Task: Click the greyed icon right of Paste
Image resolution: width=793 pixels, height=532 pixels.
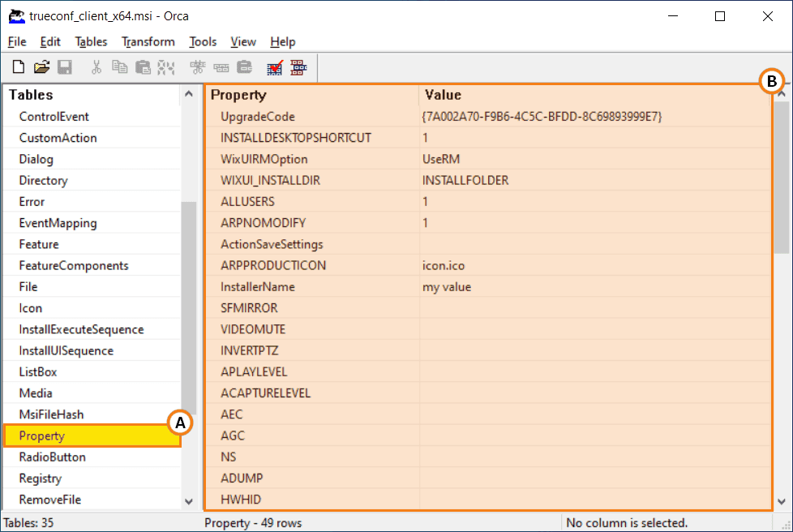Action: 166,66
